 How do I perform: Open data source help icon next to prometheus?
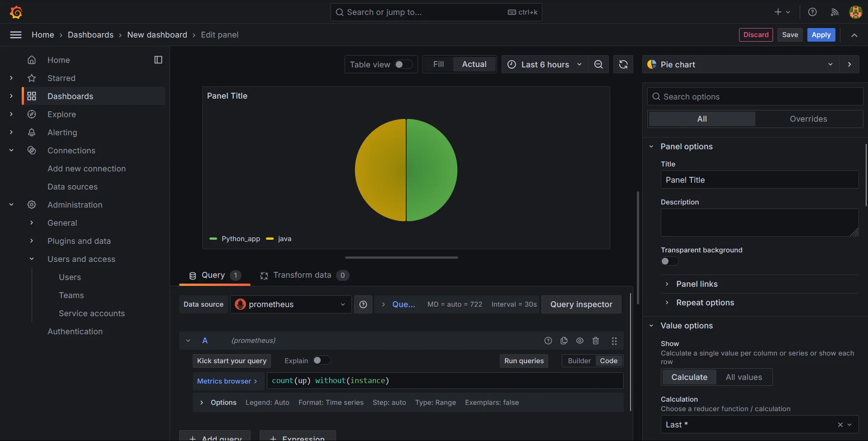(x=363, y=304)
